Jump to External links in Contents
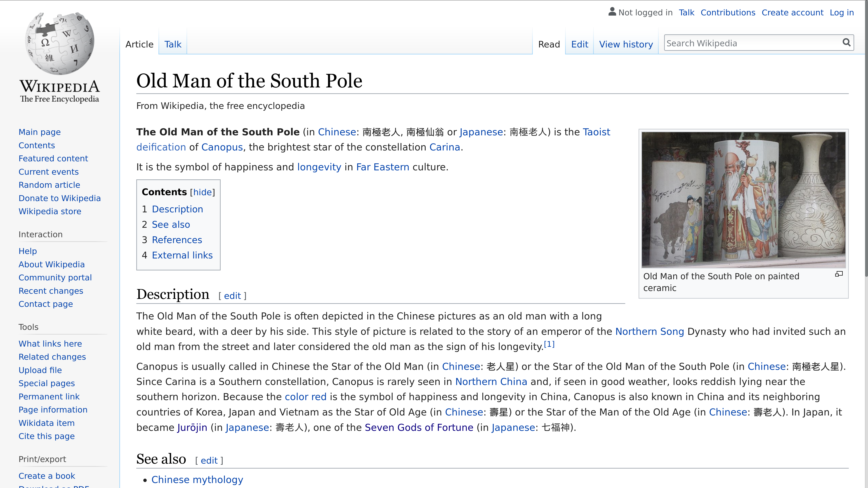The width and height of the screenshot is (868, 488). [x=182, y=255]
